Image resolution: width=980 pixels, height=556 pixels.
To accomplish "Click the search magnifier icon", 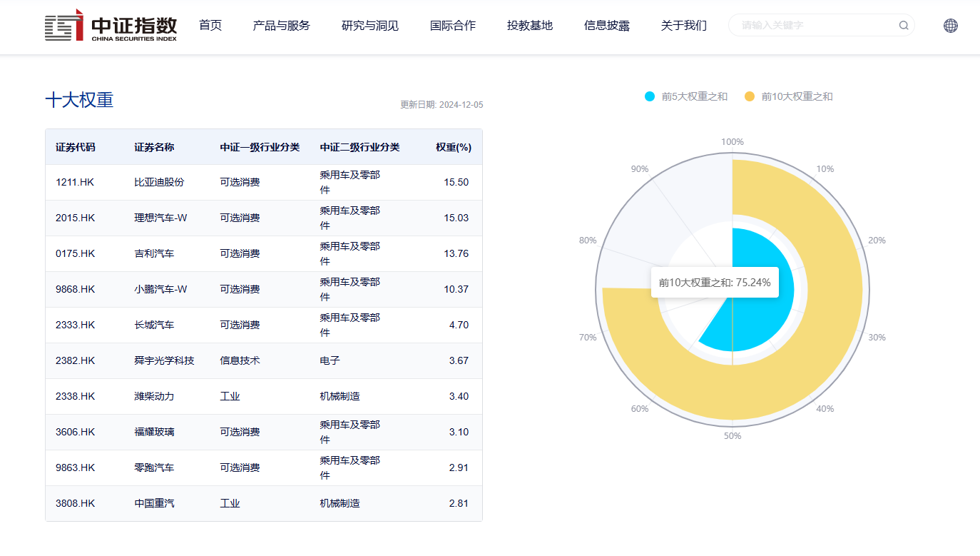I will pos(904,26).
